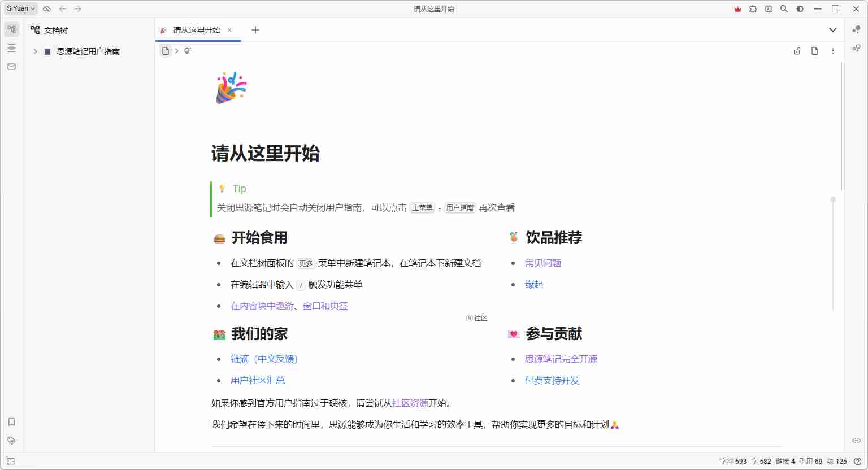The height and width of the screenshot is (470, 868).
Task: Select the 请从这里开始 tab
Action: [196, 30]
